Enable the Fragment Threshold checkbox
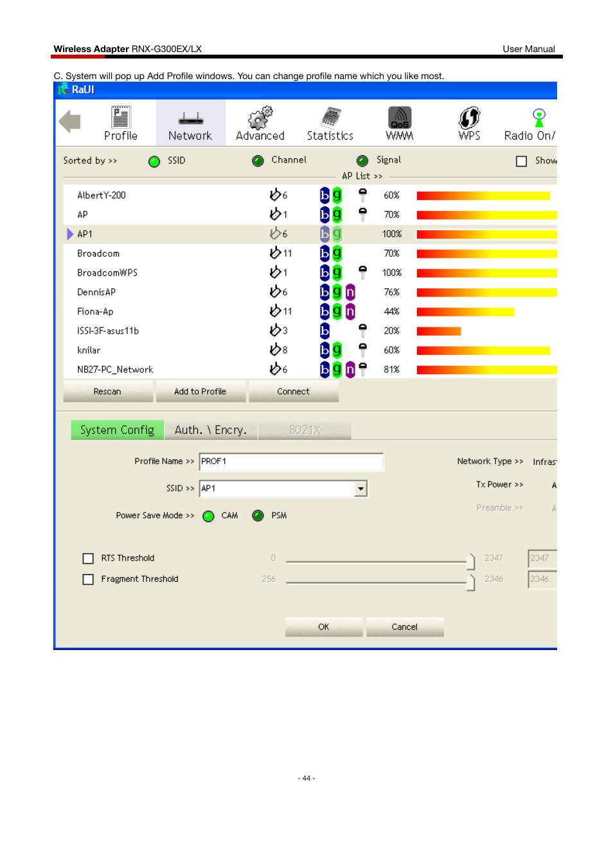This screenshot has height=868, width=613. 88,579
